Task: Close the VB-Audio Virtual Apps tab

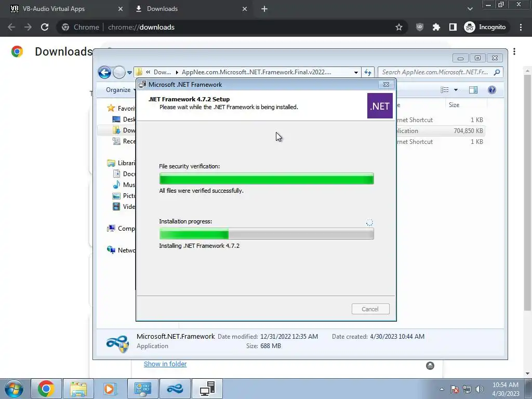Action: click(x=121, y=9)
